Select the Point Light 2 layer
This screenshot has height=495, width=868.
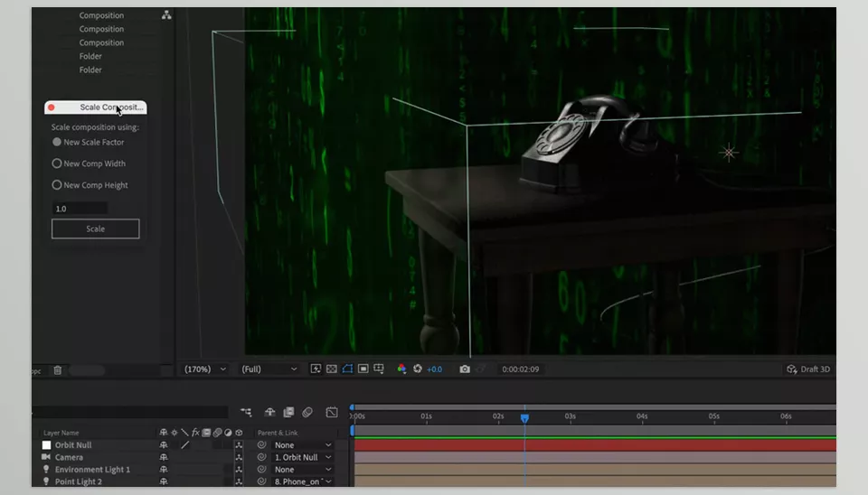tap(78, 481)
